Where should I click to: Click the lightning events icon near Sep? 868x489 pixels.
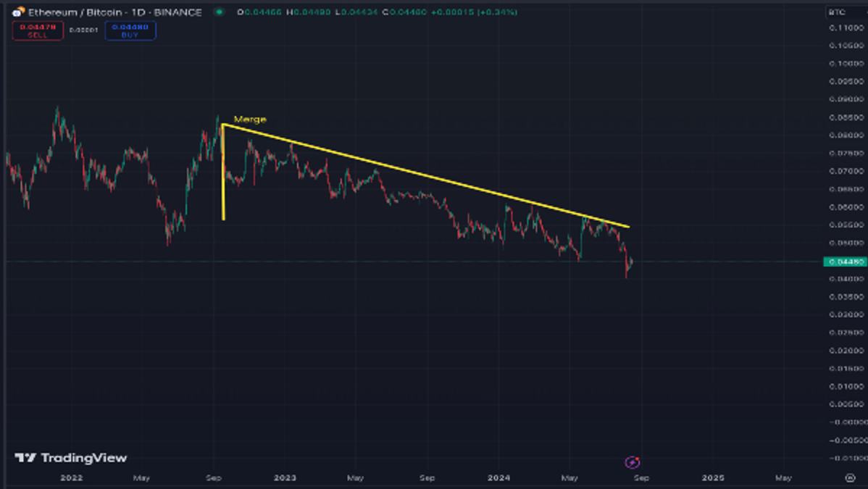tap(633, 462)
